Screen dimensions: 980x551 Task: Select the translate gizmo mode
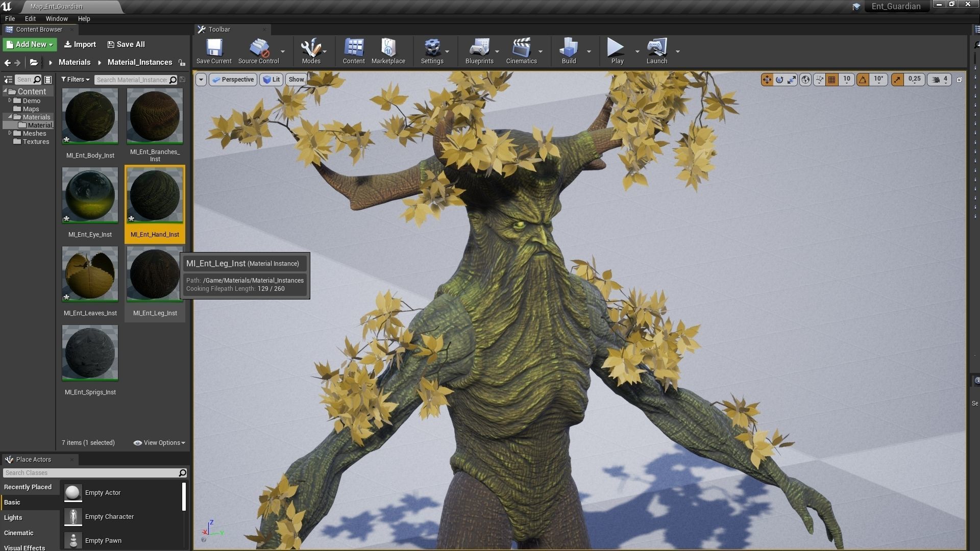(767, 80)
